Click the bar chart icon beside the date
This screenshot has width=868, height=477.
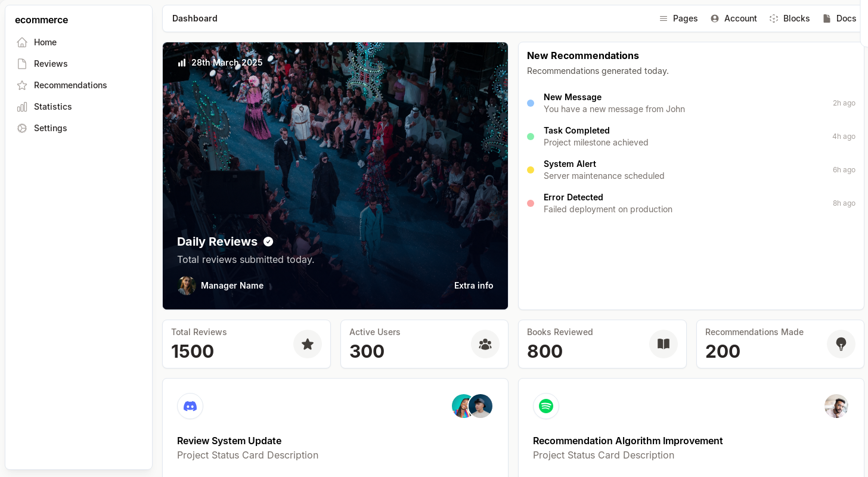click(x=182, y=63)
